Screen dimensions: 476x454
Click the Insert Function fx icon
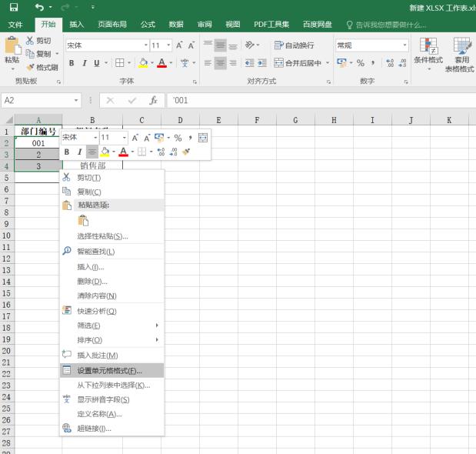coord(153,101)
